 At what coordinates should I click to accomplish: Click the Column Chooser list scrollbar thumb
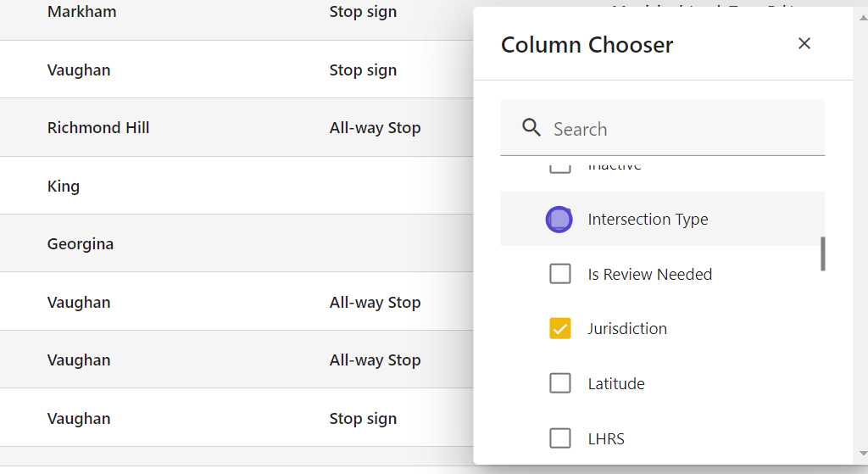(823, 254)
